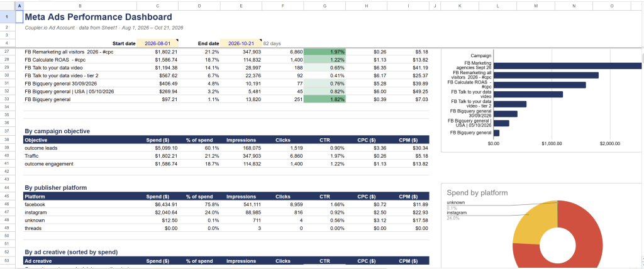The width and height of the screenshot is (644, 269).
Task: Click the FB Marketing agencies Sept 26 bar
Action: [x=567, y=66]
